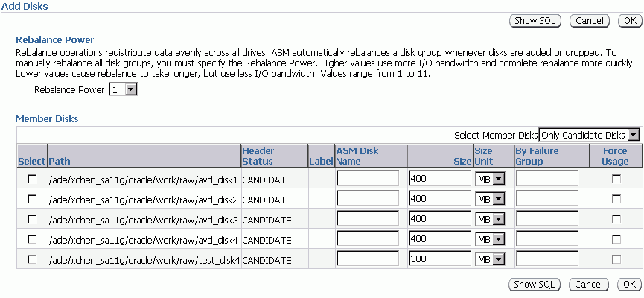The image size is (644, 298).
Task: Focus By Failure Group field for test_disk4
Action: (x=547, y=259)
